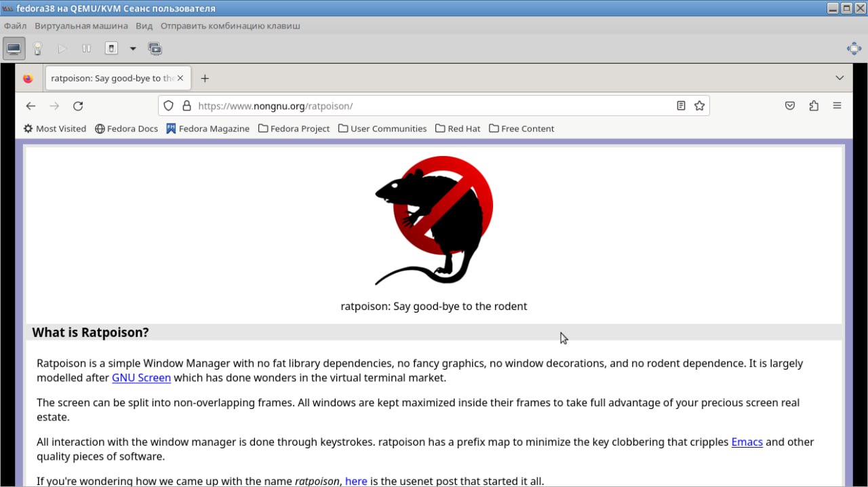868x487 pixels.
Task: Open the Вид menu
Action: [x=144, y=26]
